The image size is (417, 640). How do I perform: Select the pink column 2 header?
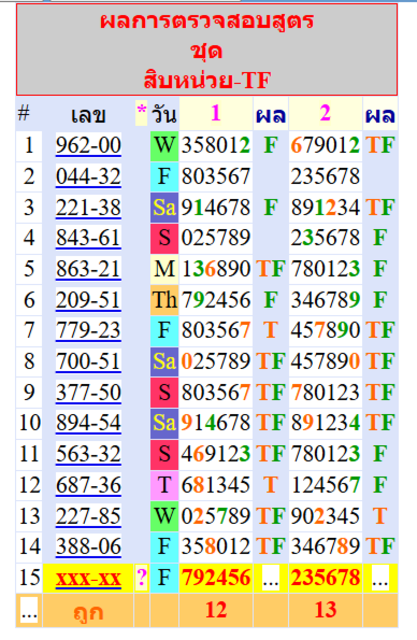coord(325,113)
